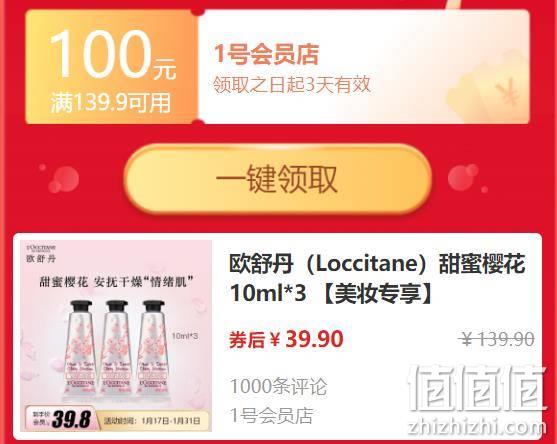Open the 1号会员店 store link under reviews
This screenshot has height=444, width=557.
click(271, 415)
